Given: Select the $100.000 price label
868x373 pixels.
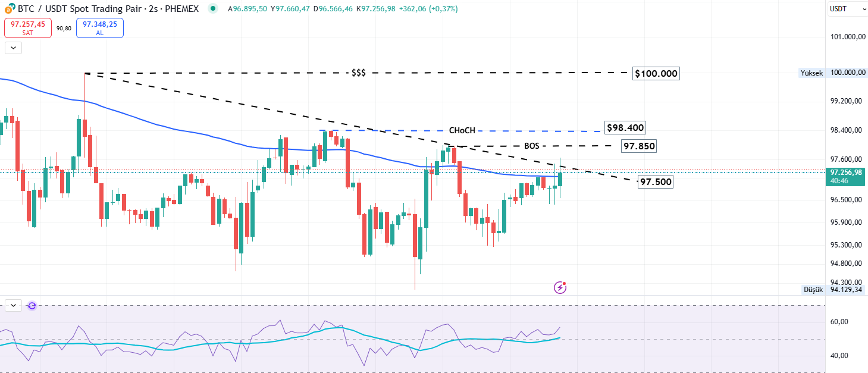Looking at the screenshot, I should point(656,74).
